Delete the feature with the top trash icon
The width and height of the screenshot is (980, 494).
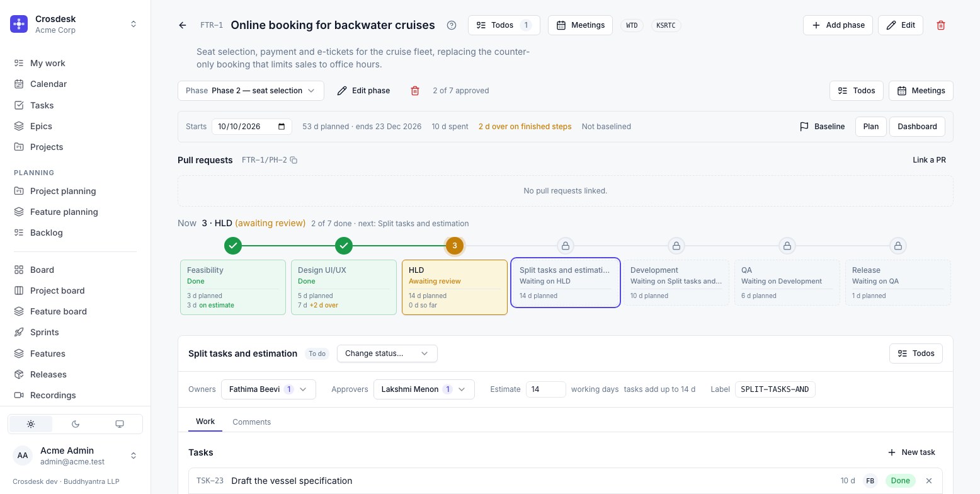coord(941,25)
